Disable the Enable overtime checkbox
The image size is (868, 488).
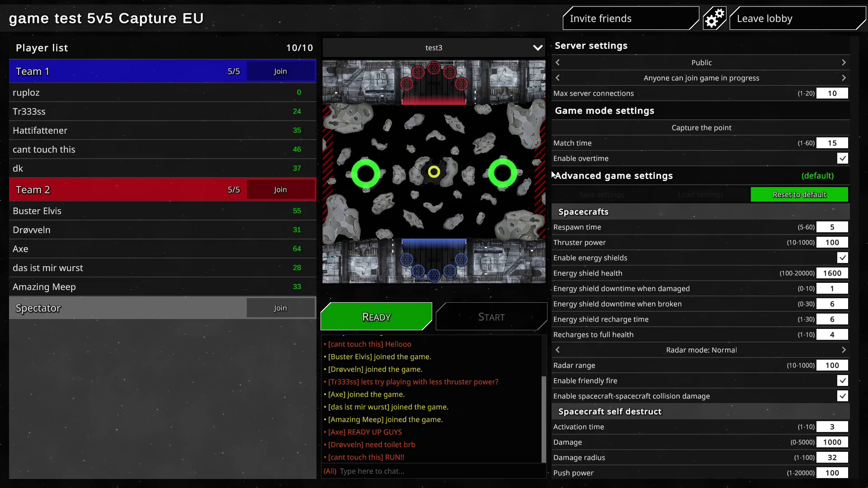point(843,158)
